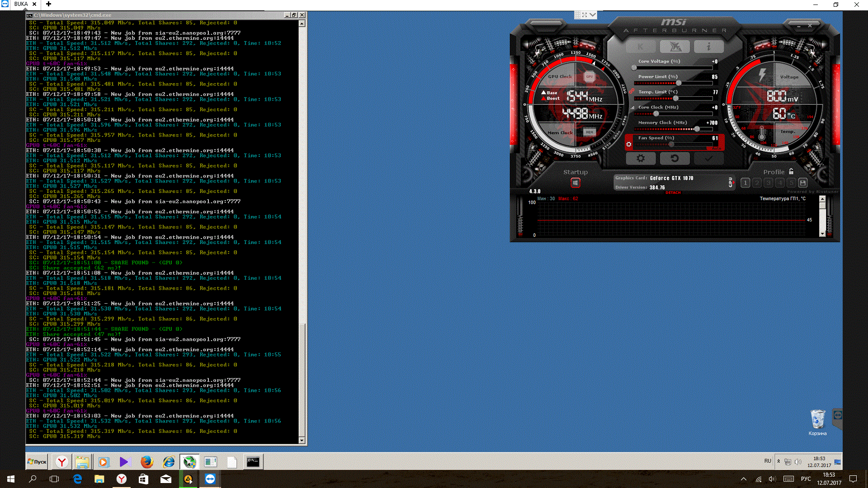The width and height of the screenshot is (868, 488).
Task: Open the Afterburner information i button
Action: click(709, 46)
